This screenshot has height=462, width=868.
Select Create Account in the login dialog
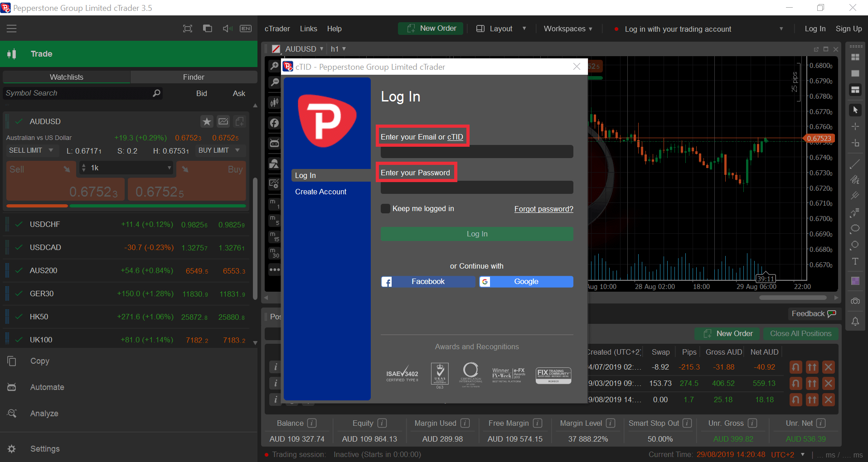click(x=321, y=192)
